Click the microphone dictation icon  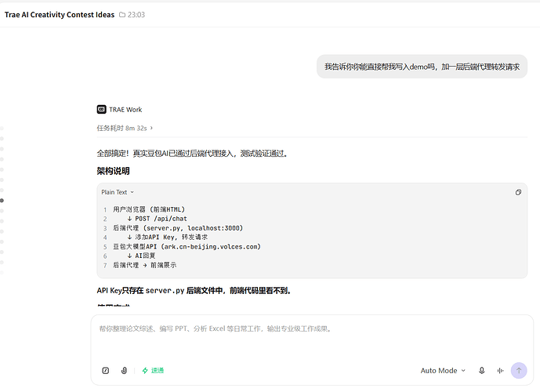coord(482,370)
